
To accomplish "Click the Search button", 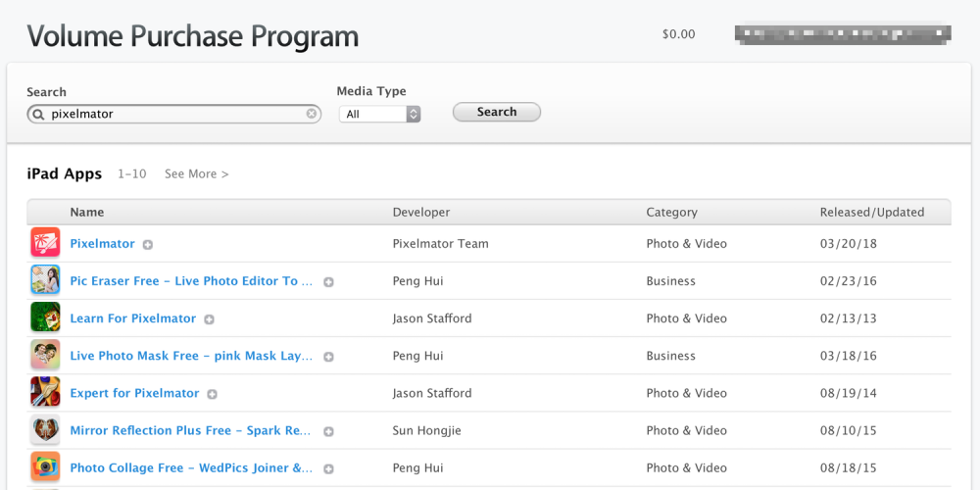I will point(496,112).
